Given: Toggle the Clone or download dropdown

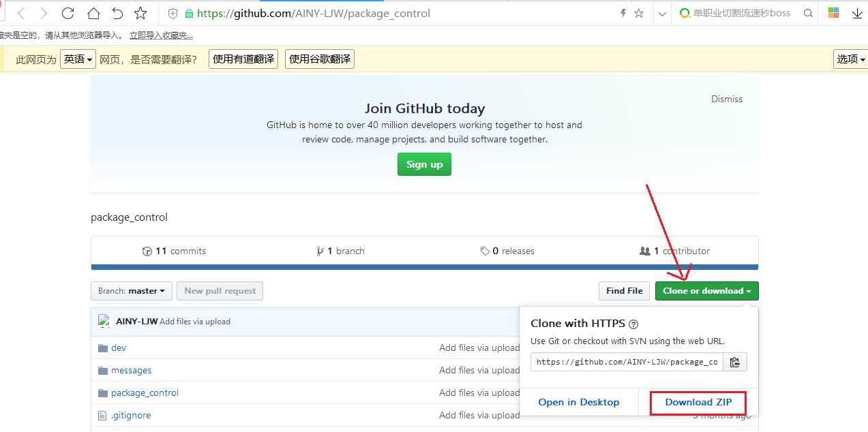Looking at the screenshot, I should coord(706,291).
